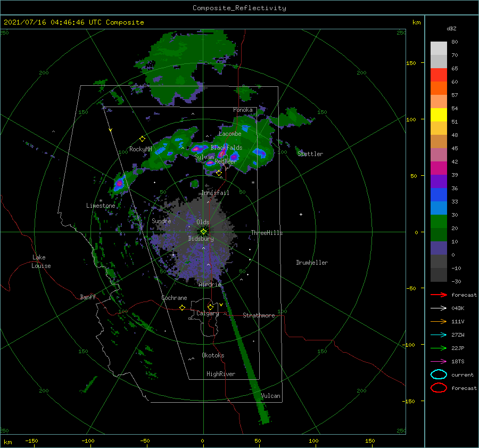
Task: Select the top light gray 70-80 dBZ swatch
Action: tap(439, 48)
